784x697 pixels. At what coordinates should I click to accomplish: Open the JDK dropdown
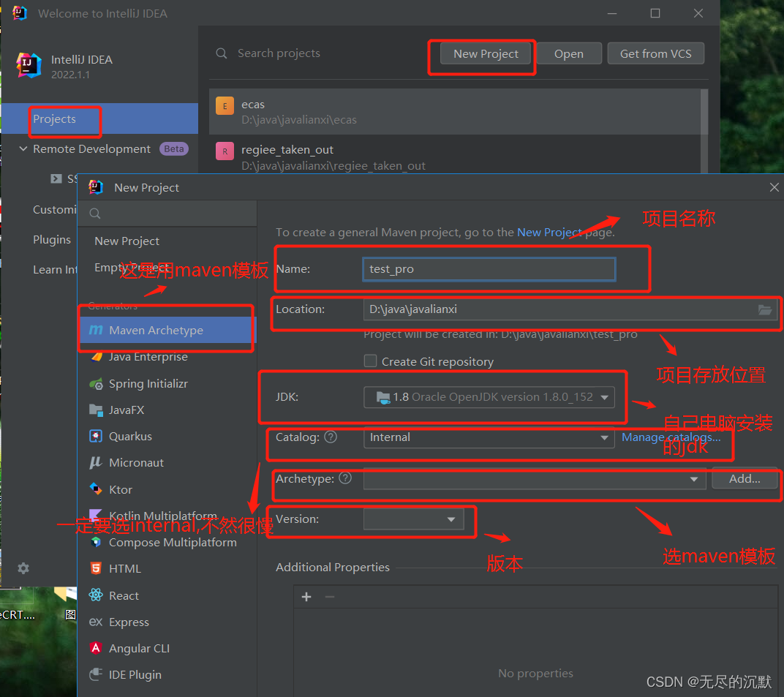click(x=489, y=397)
